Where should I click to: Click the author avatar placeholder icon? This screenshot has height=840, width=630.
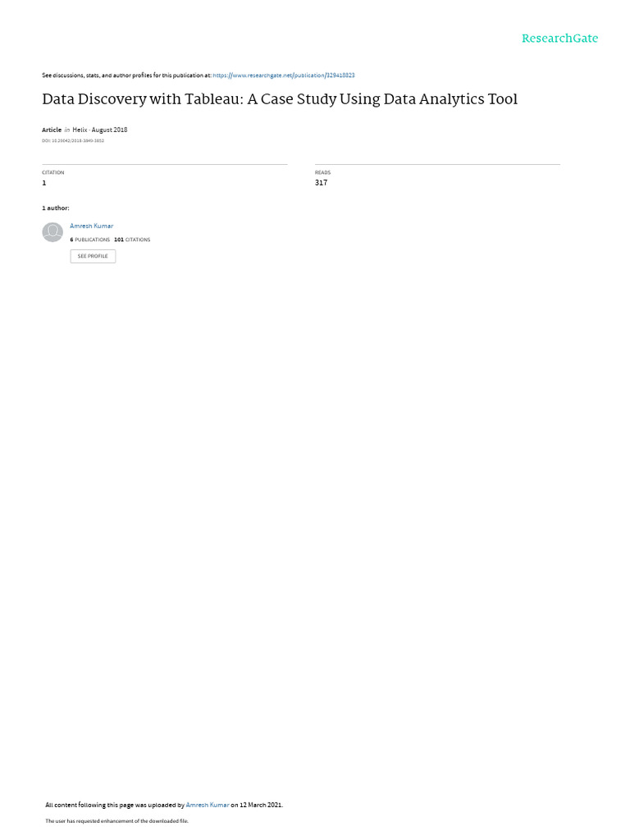pos(52,232)
